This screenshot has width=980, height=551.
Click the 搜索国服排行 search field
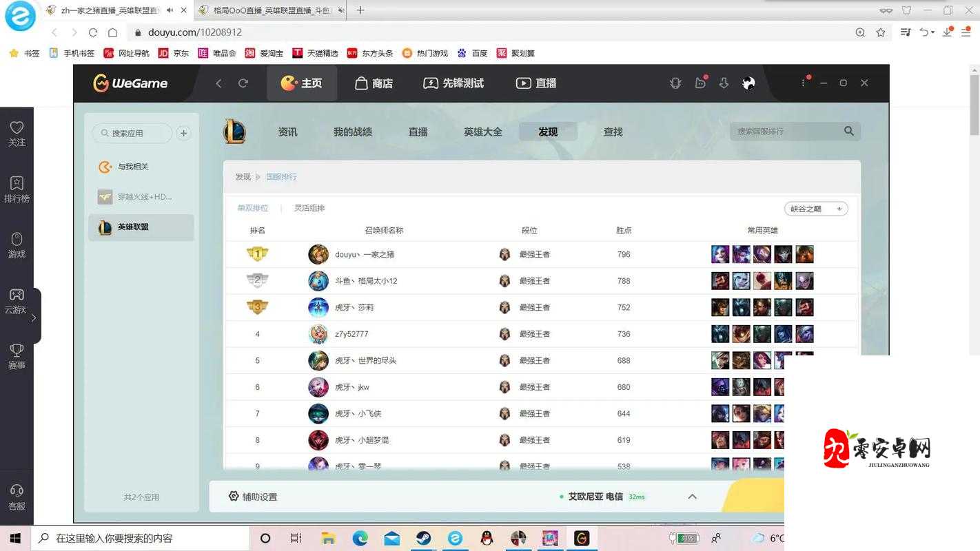[x=786, y=131]
